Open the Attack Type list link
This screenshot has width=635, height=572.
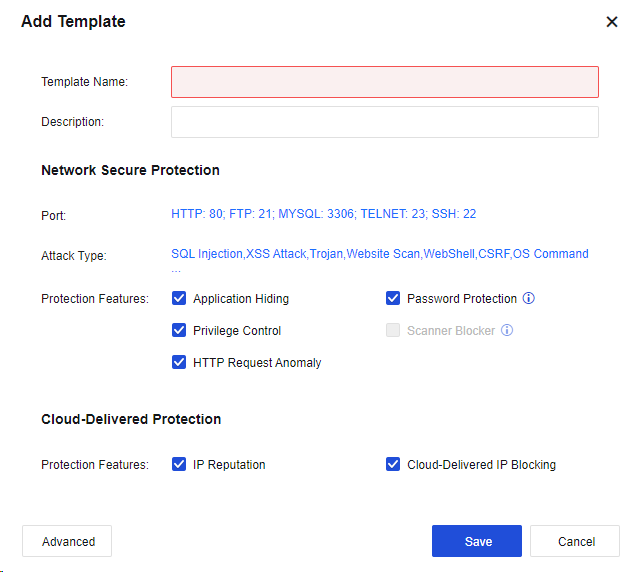379,254
